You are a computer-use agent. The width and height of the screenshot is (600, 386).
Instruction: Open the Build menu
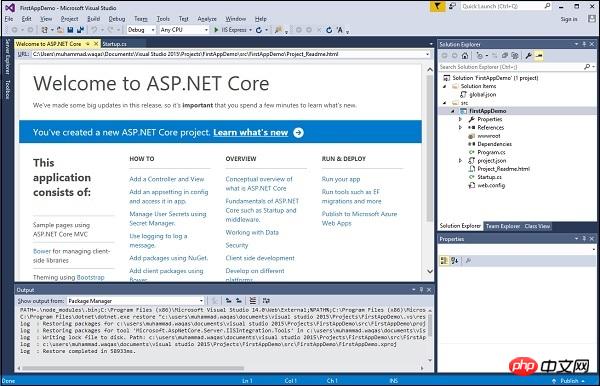coord(93,19)
